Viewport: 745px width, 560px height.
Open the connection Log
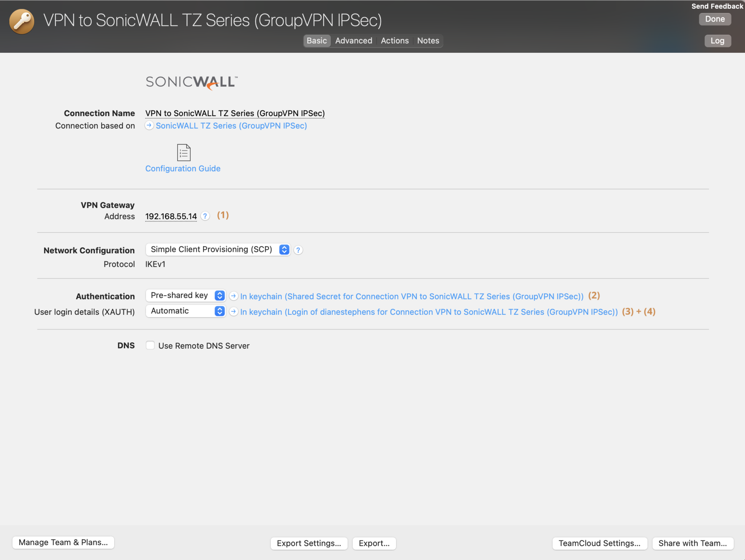tap(717, 40)
